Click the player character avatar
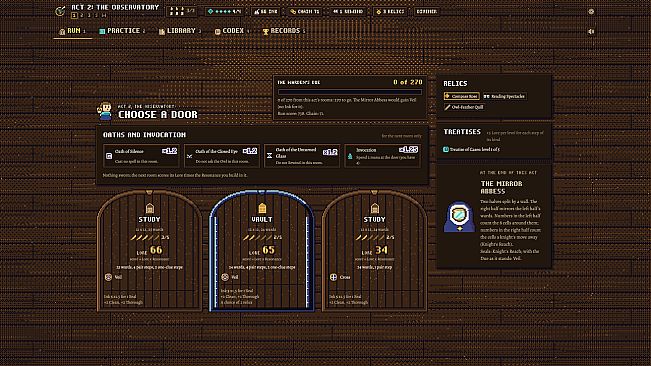Viewport: 651px width, 366px height. (x=105, y=111)
